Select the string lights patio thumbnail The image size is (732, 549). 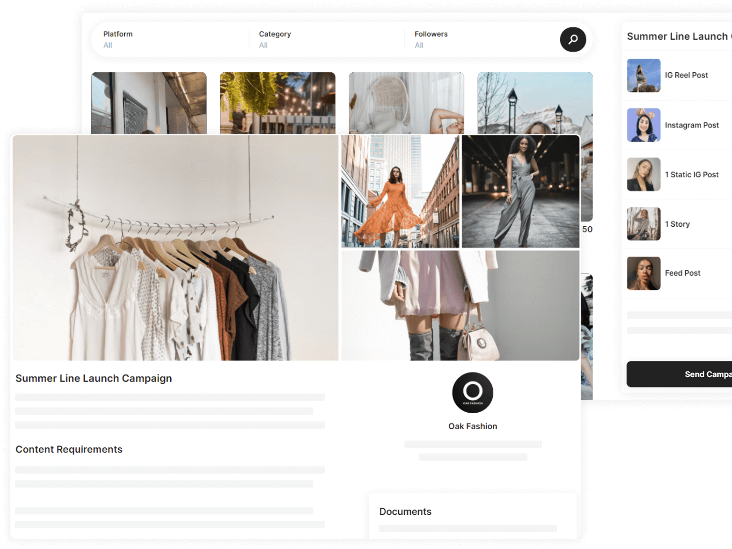click(277, 101)
